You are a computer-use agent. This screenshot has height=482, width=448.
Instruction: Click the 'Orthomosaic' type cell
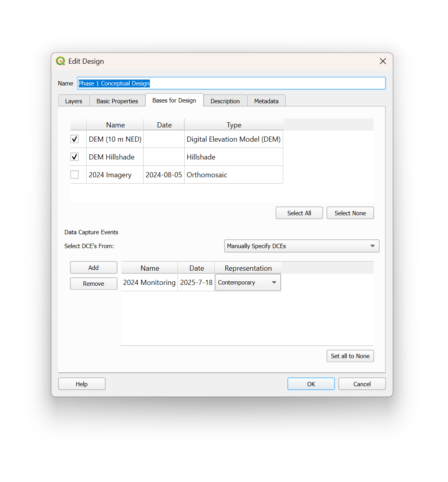pyautogui.click(x=234, y=175)
